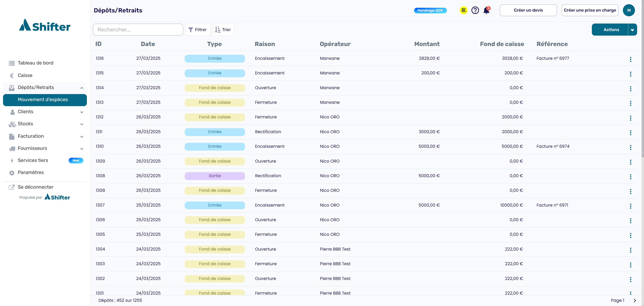The width and height of the screenshot is (644, 306).
Task: Click Parrainage 2025 badge
Action: coord(430,11)
